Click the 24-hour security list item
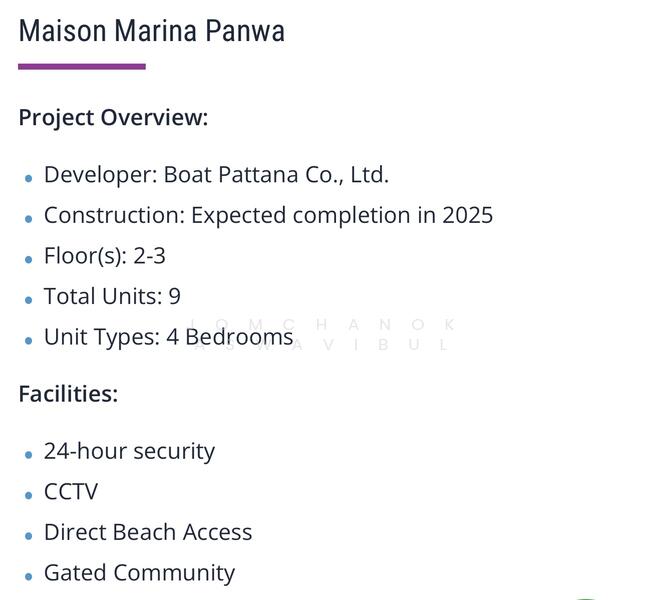 pos(129,451)
